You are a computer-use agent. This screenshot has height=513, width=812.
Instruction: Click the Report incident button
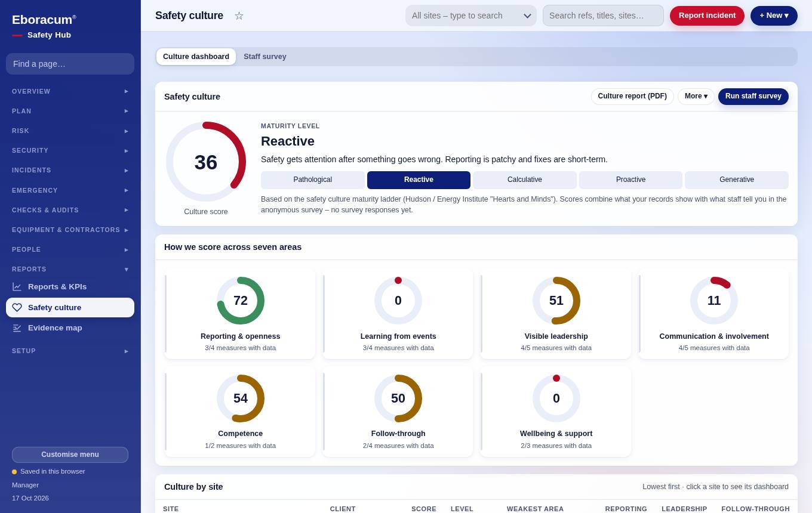707,16
